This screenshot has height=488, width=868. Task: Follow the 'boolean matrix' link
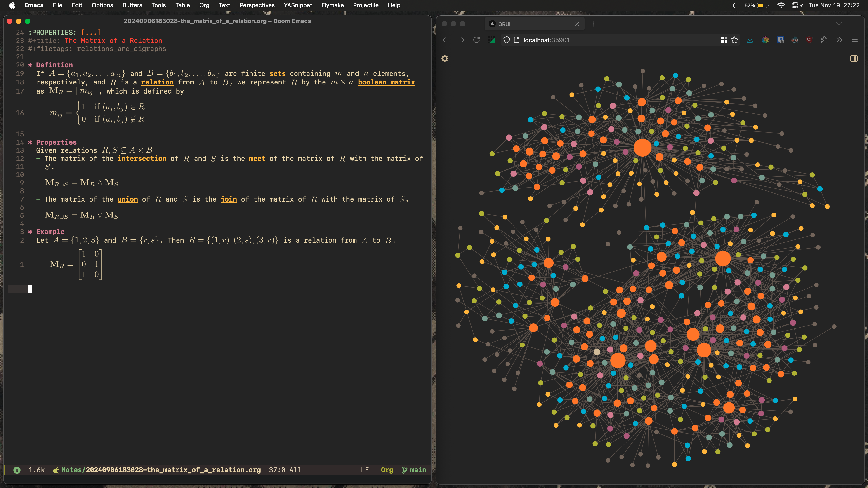click(x=386, y=82)
